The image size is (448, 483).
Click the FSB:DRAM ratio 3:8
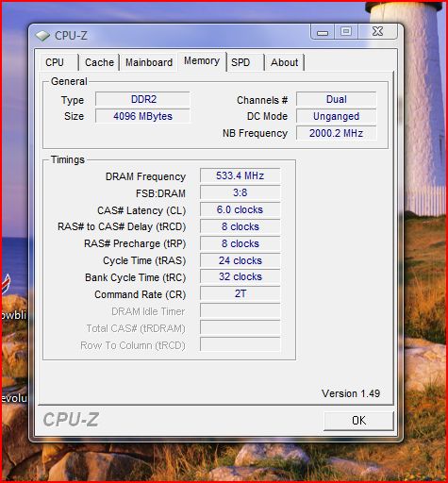(x=240, y=192)
